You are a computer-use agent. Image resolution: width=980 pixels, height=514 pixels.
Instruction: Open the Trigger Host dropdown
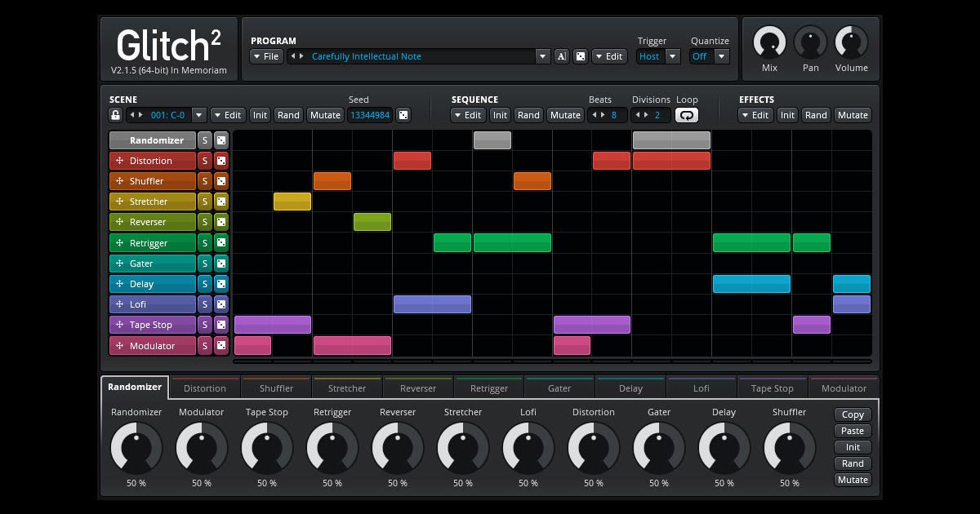click(x=673, y=56)
